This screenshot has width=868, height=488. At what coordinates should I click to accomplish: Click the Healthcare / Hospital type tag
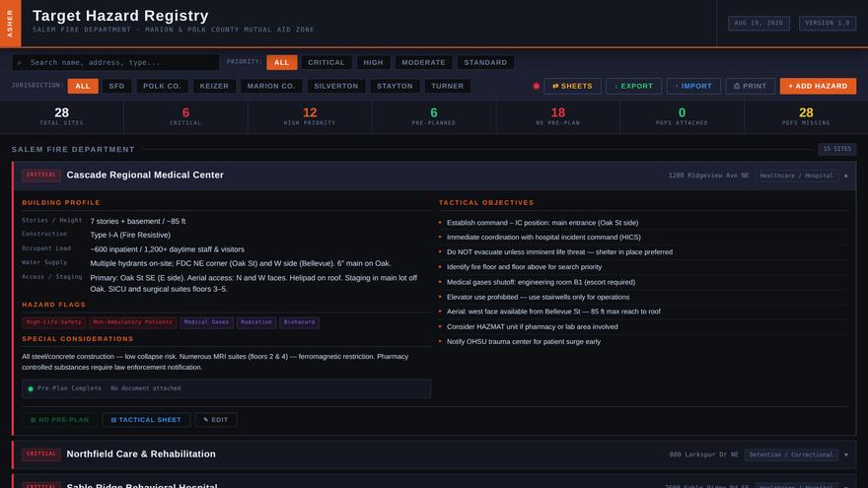[x=796, y=175]
